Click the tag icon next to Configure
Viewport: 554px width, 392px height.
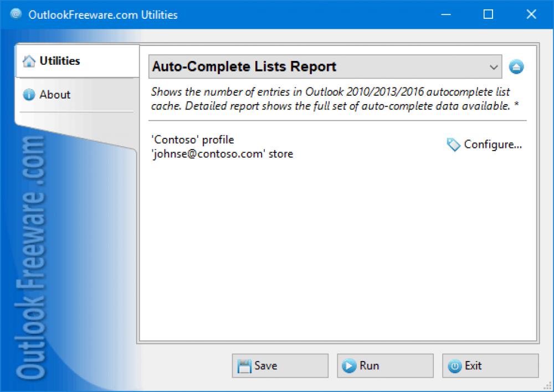tap(453, 145)
